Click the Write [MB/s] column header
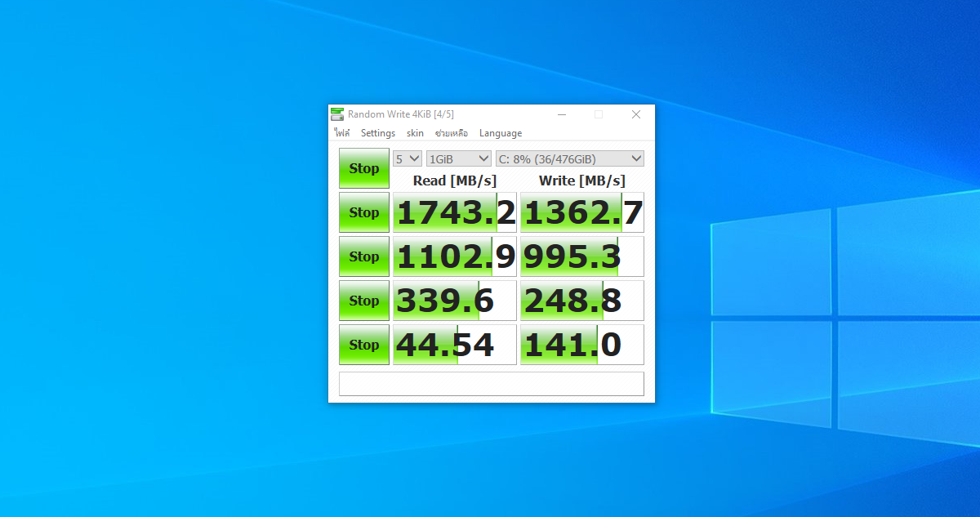The image size is (980, 517). tap(582, 181)
